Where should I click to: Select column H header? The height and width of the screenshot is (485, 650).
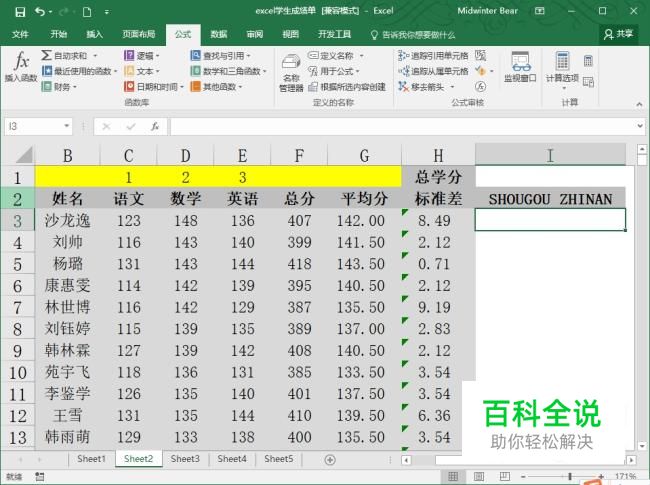click(438, 155)
